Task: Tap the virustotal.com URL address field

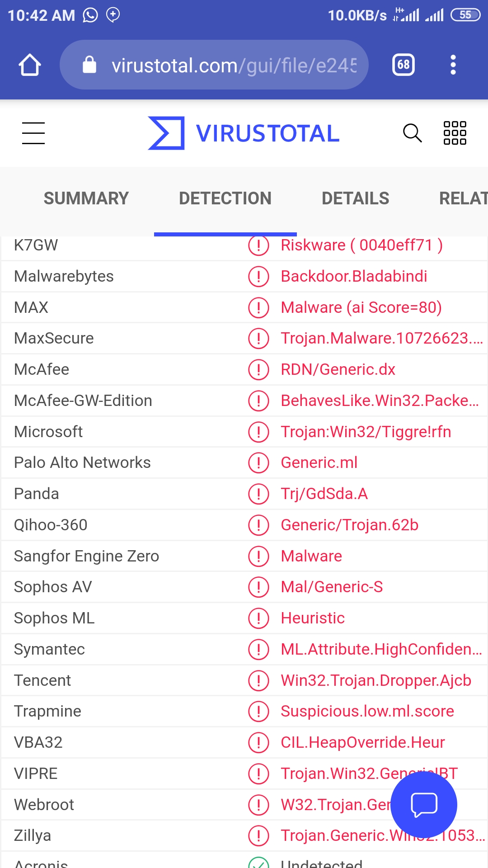Action: (x=233, y=66)
